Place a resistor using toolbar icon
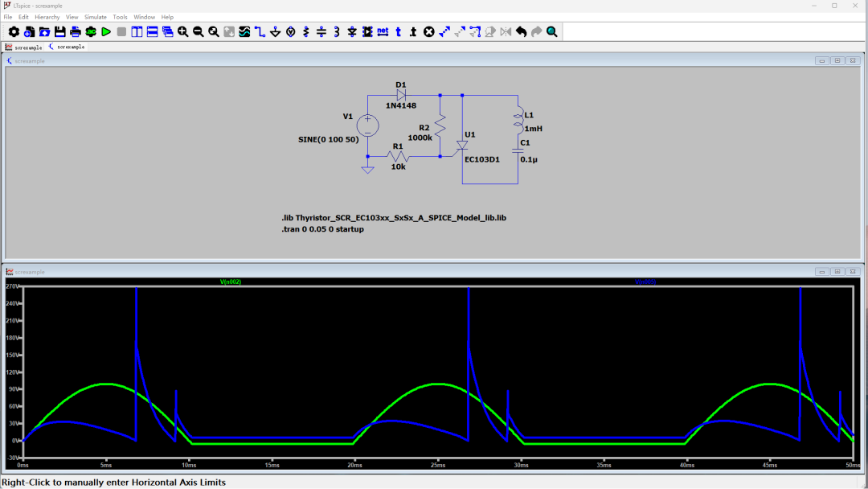Image resolution: width=868 pixels, height=489 pixels. [306, 32]
